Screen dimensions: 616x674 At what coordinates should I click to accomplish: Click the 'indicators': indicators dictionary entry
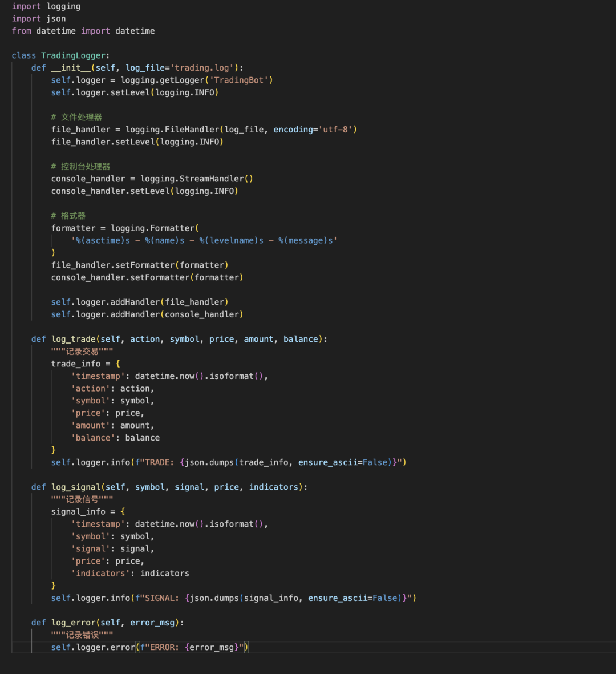point(130,574)
